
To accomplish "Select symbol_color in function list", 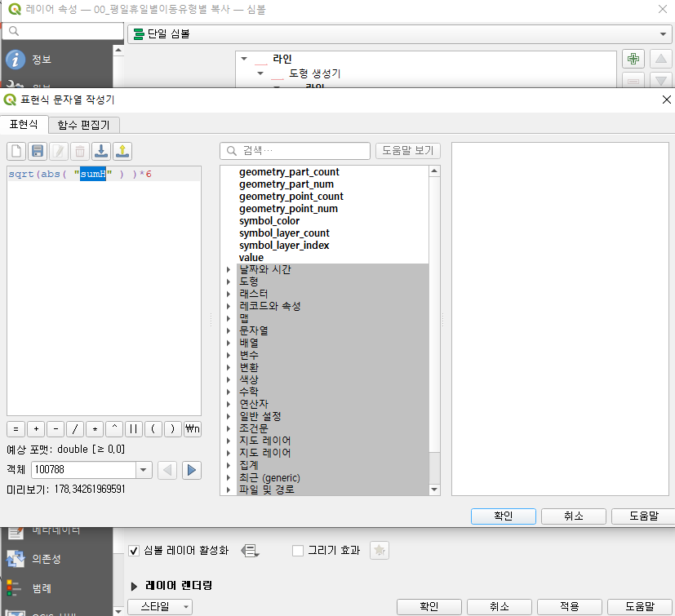I will click(x=269, y=221).
